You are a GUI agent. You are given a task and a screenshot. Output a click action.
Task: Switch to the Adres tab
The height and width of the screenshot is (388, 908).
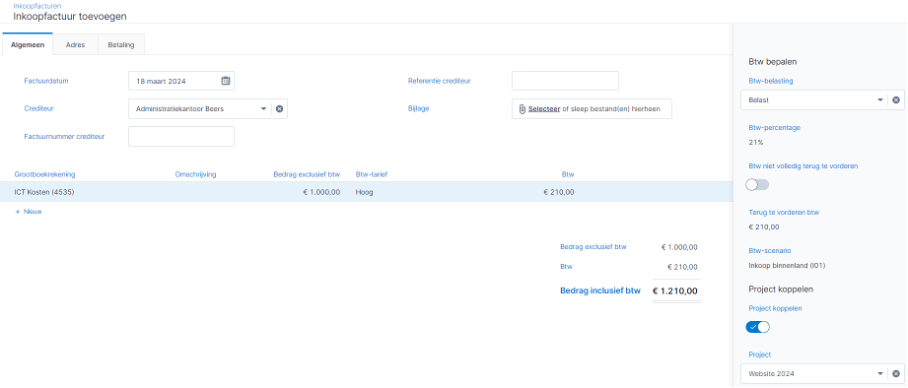pyautogui.click(x=75, y=45)
